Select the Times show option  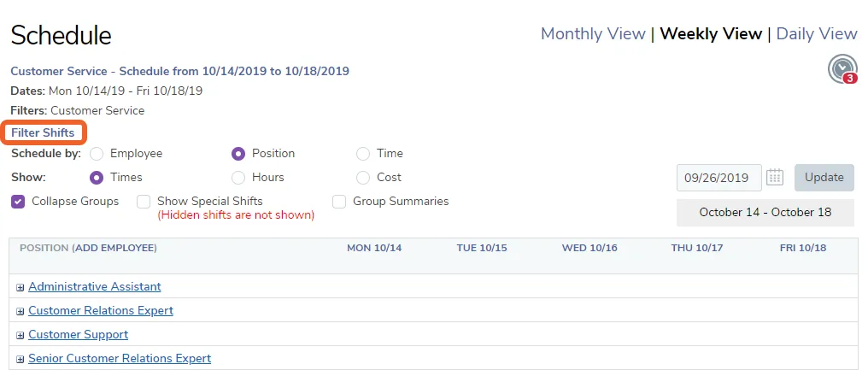(x=97, y=177)
